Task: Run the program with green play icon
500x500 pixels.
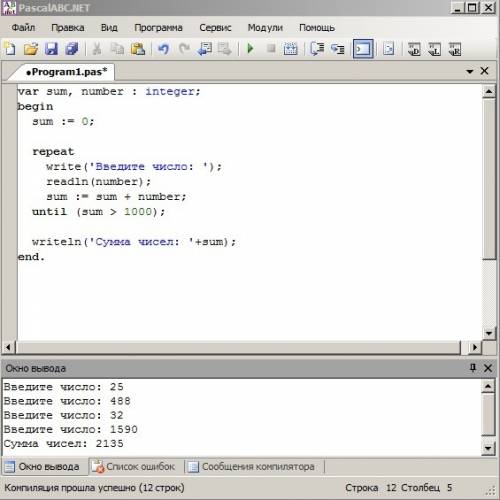Action: click(250, 49)
